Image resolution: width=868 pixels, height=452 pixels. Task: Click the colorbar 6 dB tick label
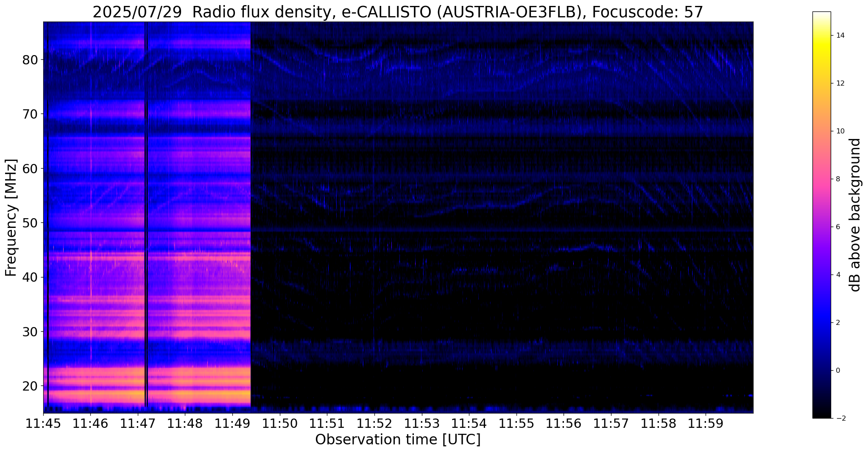click(x=837, y=227)
